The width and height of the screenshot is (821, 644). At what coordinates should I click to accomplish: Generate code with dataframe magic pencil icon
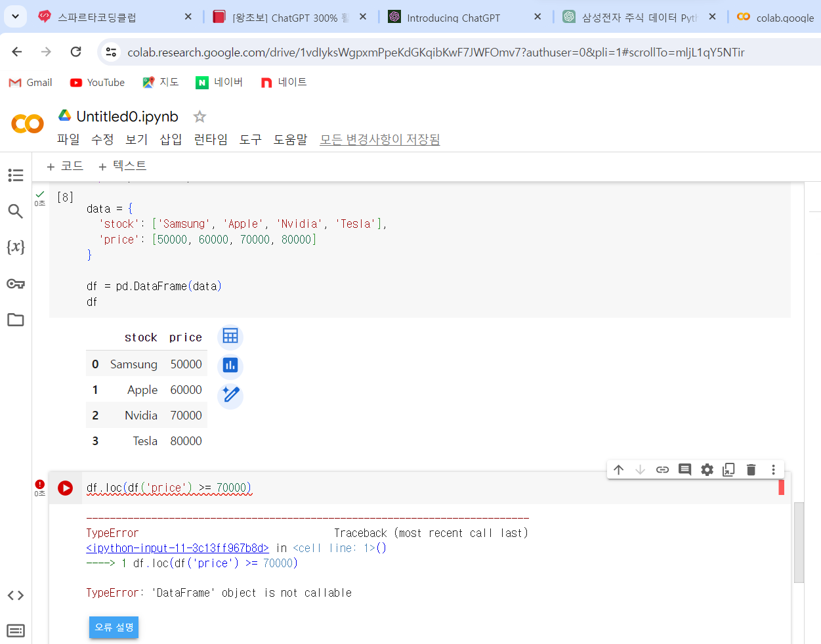pyautogui.click(x=230, y=395)
